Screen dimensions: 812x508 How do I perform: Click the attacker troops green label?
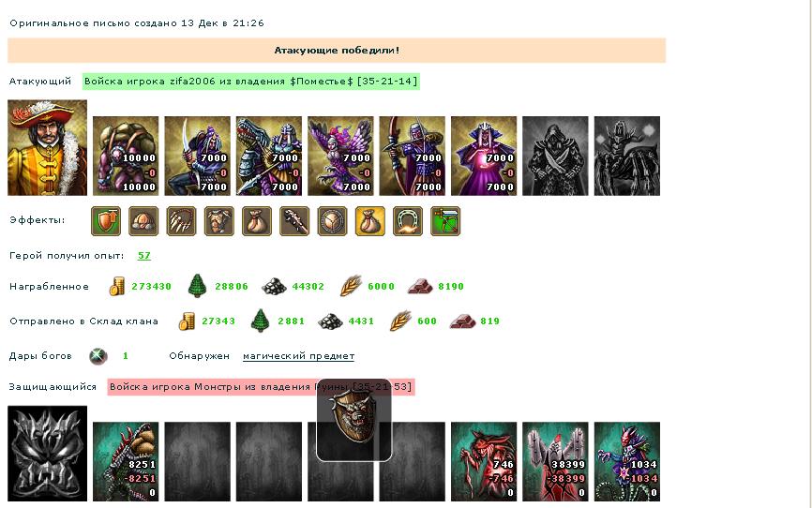tap(251, 82)
